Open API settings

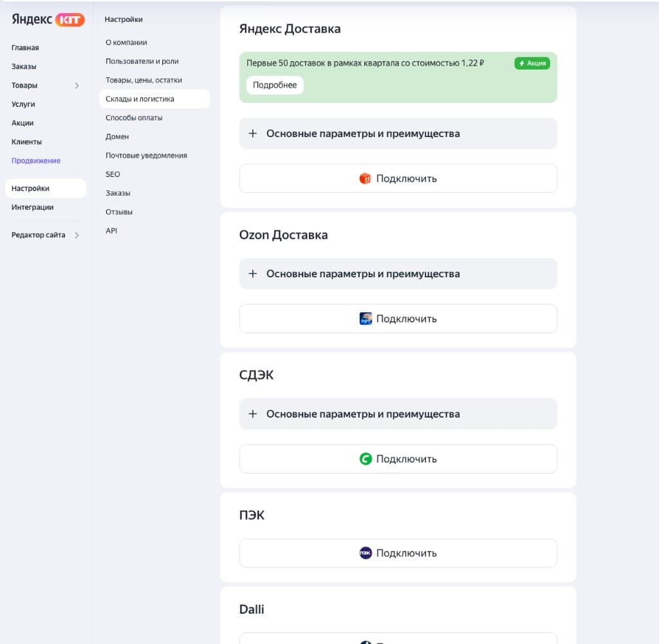click(x=111, y=230)
